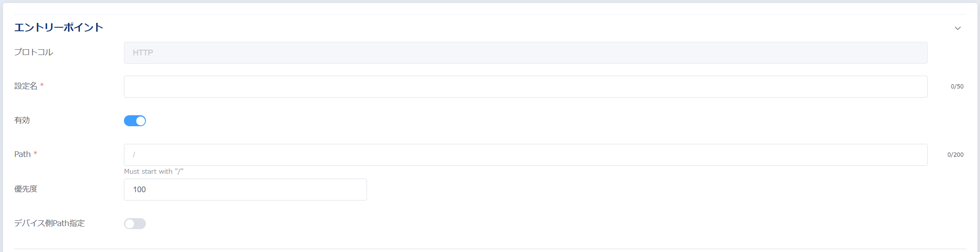Click the 0/200 character counter
Viewport: 980px width, 252px height.
click(x=955, y=155)
